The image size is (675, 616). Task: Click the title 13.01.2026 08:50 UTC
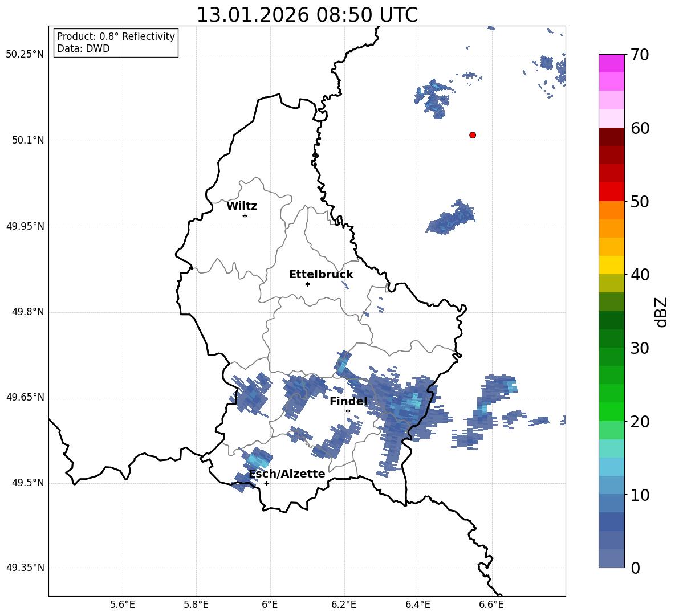307,15
